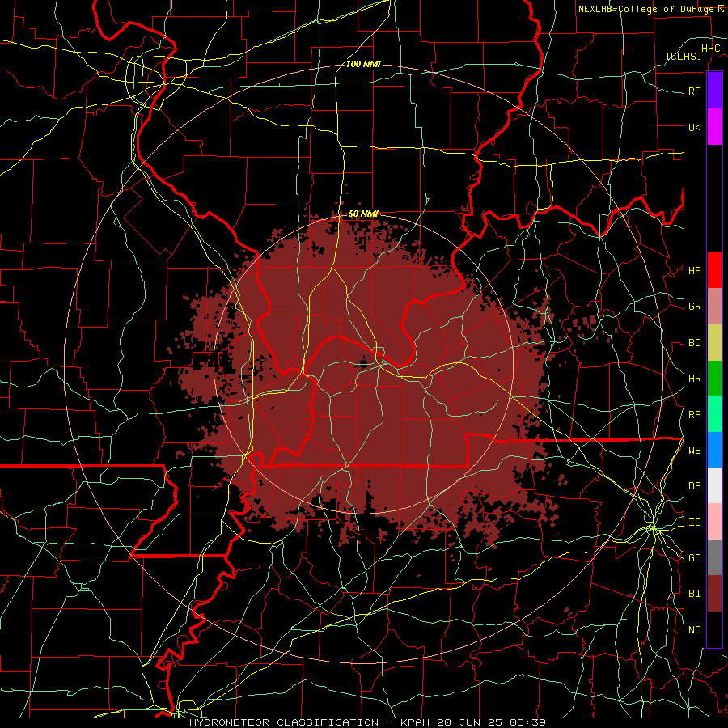
Task: Click the 'NEXLAB-College of DuPage' credit text
Action: pyautogui.click(x=647, y=9)
